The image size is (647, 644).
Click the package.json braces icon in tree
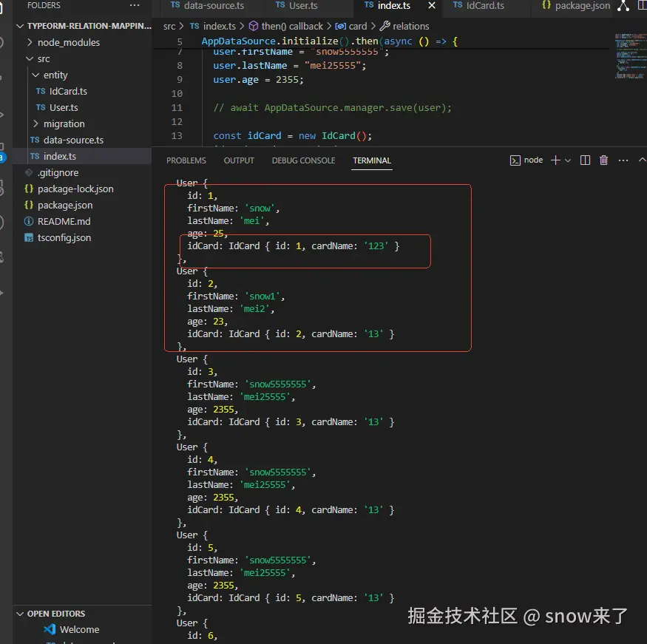(29, 205)
